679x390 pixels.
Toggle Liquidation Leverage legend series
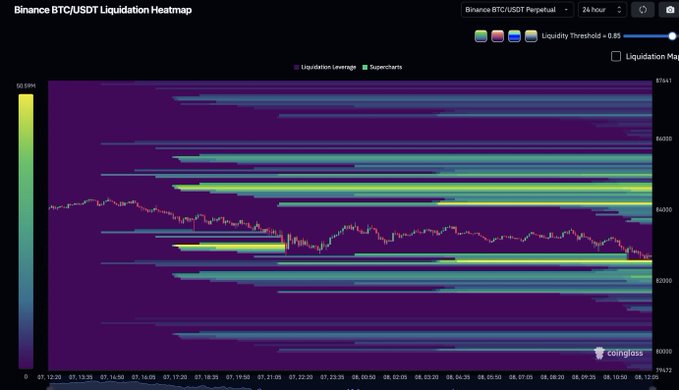tap(325, 67)
